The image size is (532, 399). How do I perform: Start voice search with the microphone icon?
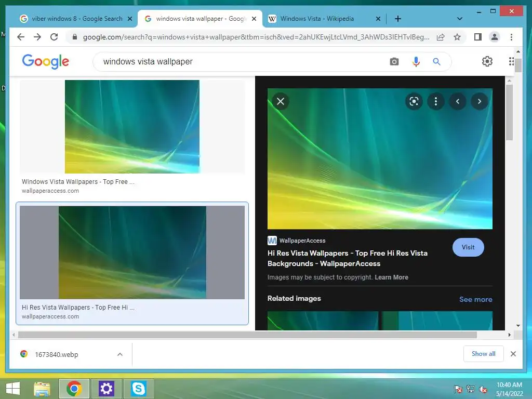[416, 62]
